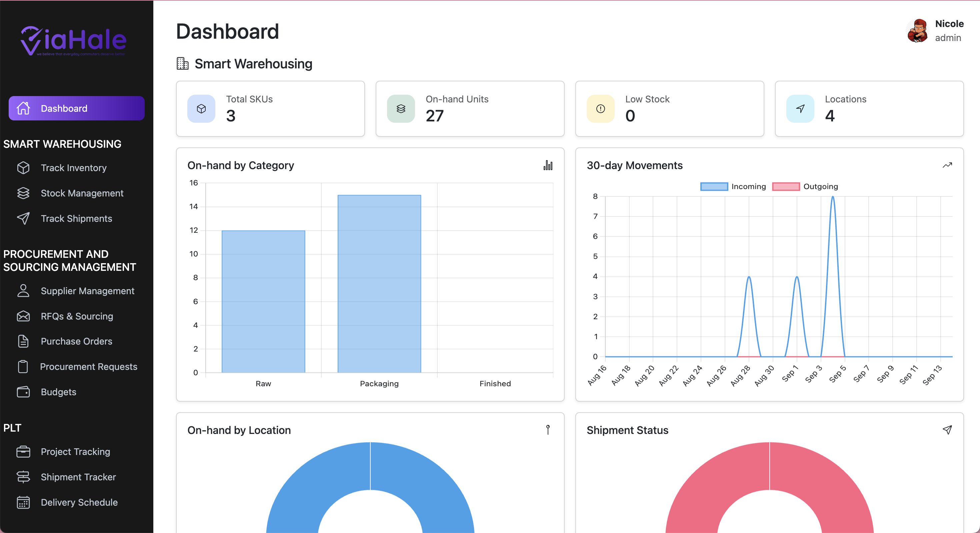Open Purchase Orders in the sidebar

point(76,341)
